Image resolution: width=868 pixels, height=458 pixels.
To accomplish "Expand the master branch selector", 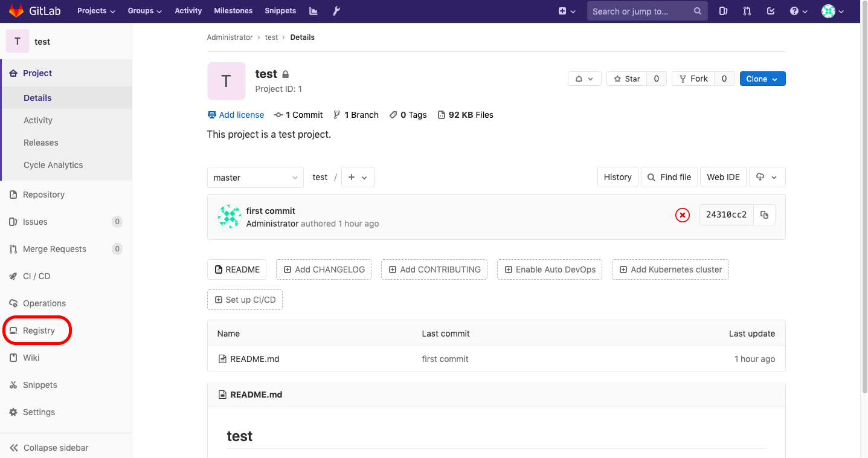I will click(255, 177).
